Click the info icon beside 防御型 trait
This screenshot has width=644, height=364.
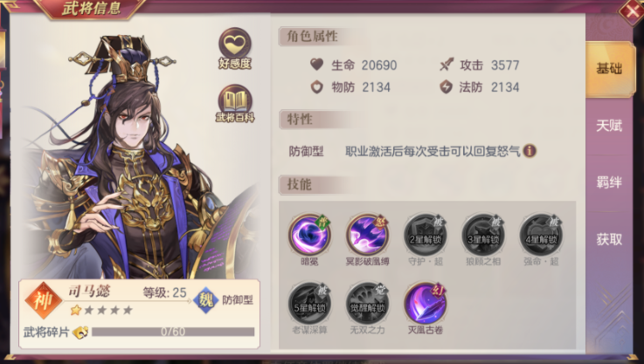(x=530, y=151)
